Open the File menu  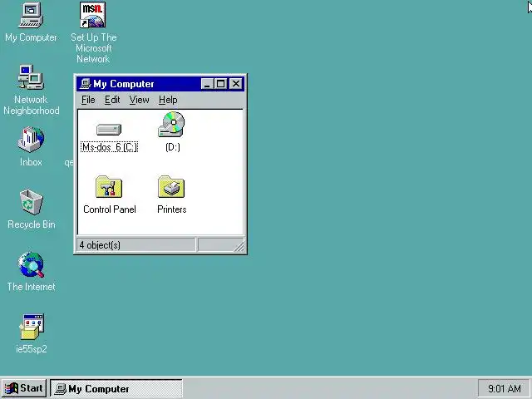click(88, 100)
